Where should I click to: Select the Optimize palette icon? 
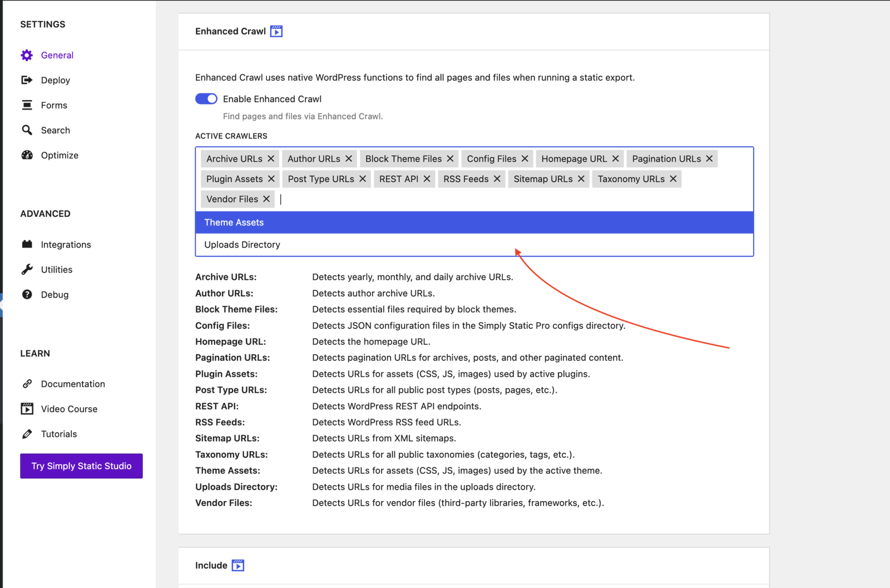pyautogui.click(x=26, y=155)
